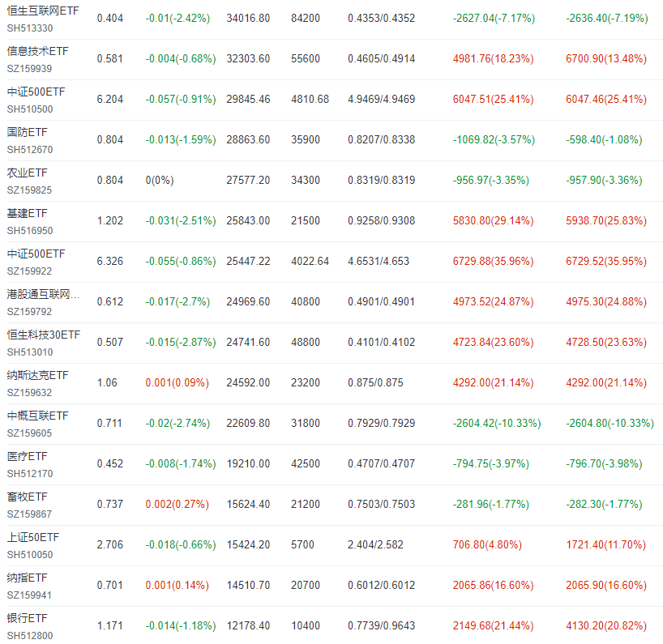The height and width of the screenshot is (644, 663).
Task: Click change -0.015(-2.87%)
Action: pyautogui.click(x=181, y=343)
